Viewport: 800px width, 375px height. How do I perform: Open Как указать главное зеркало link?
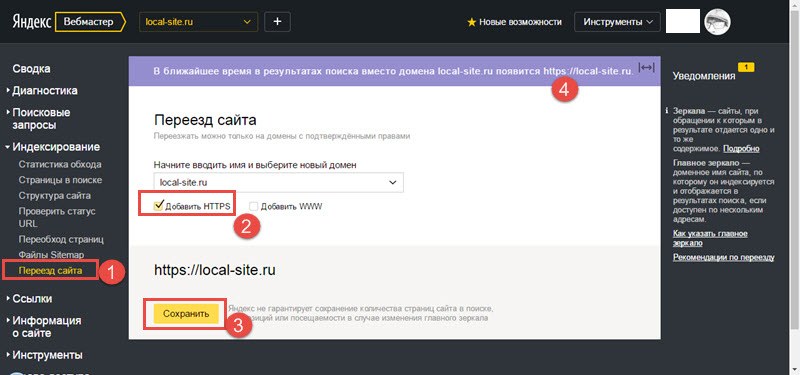click(x=710, y=238)
